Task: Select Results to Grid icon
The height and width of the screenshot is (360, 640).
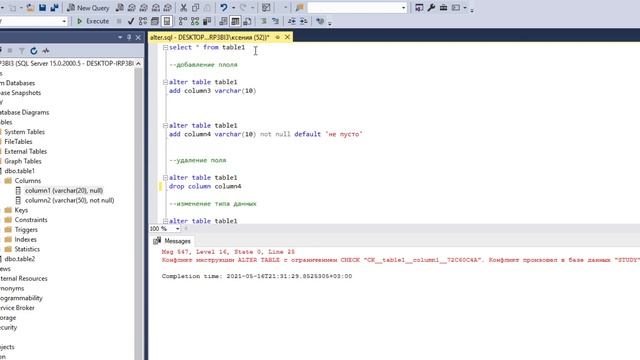Action: 235,21
